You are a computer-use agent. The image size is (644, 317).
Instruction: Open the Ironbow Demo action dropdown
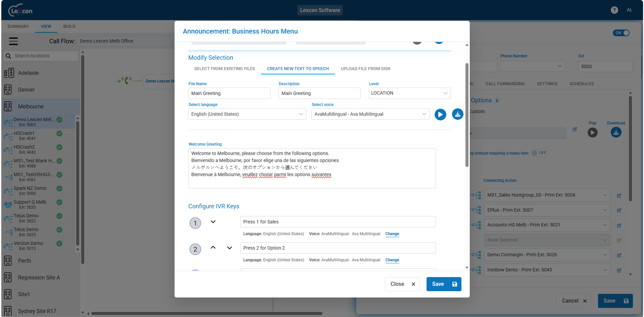click(x=547, y=270)
